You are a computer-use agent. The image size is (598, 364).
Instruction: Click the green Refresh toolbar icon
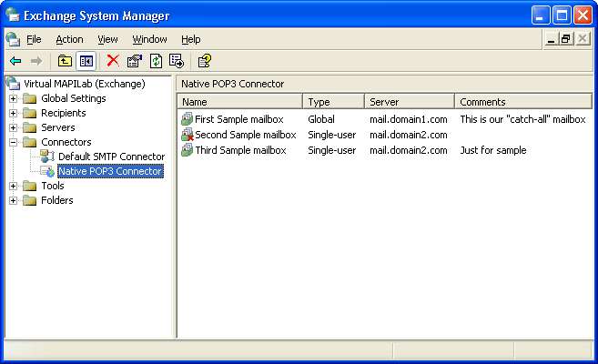(156, 61)
